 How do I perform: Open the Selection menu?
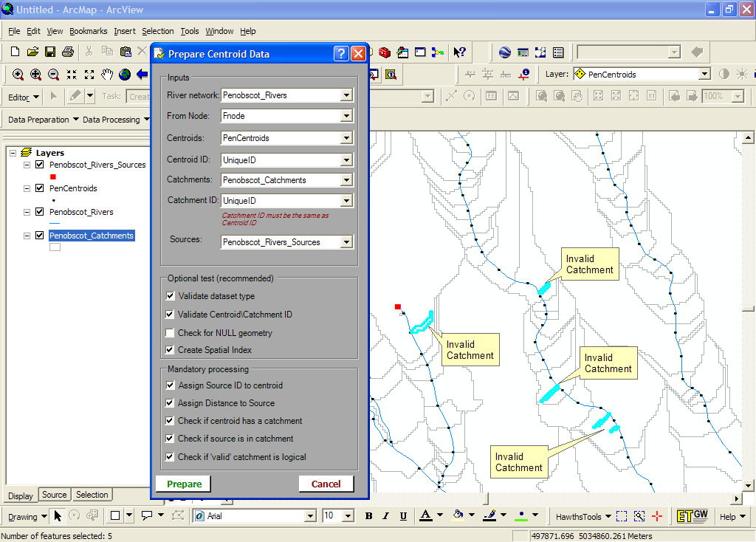coord(158,31)
